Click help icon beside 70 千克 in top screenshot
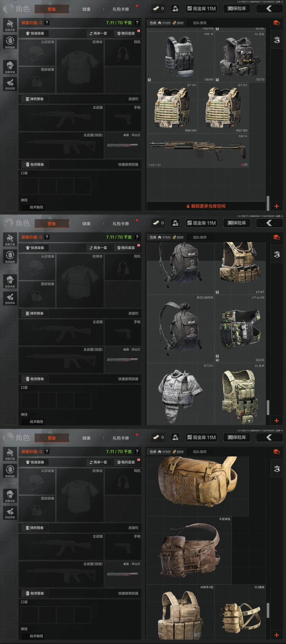Screen dimensions: 286x644 (137, 23)
